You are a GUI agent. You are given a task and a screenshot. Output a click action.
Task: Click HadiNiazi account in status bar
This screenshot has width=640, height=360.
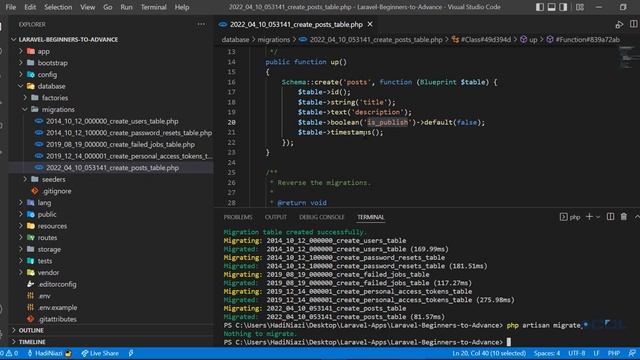click(49, 353)
